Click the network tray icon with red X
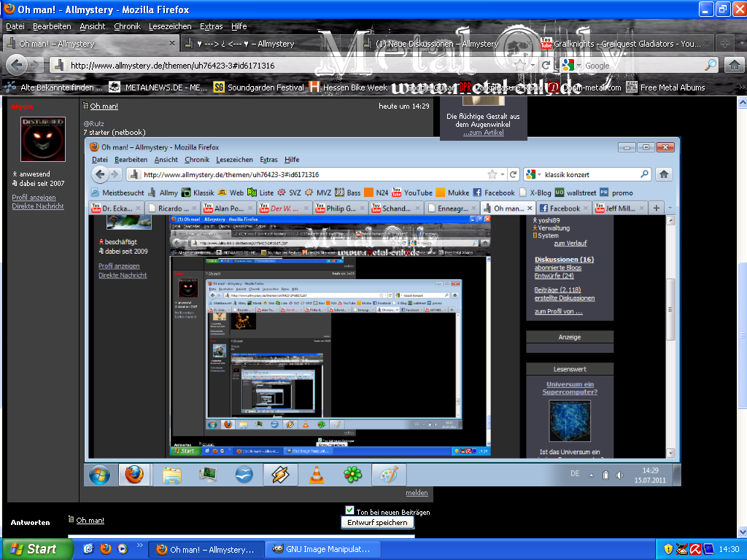Viewport: 747px width, 560px height. click(682, 549)
